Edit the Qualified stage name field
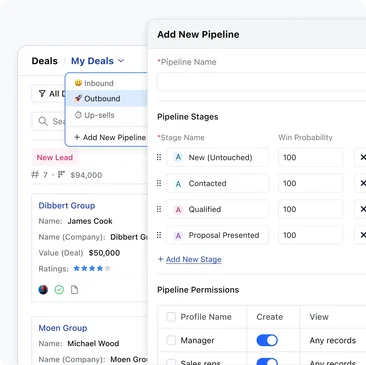The image size is (366, 365). [x=218, y=209]
